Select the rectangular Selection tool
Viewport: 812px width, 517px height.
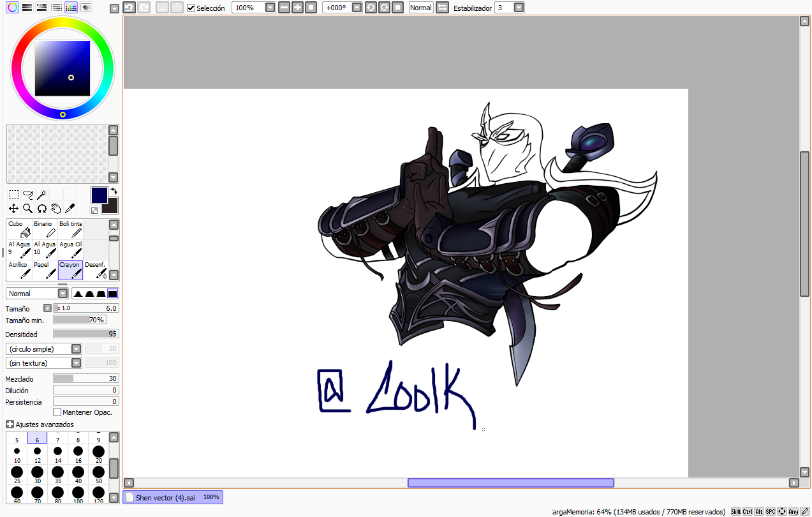pos(14,195)
